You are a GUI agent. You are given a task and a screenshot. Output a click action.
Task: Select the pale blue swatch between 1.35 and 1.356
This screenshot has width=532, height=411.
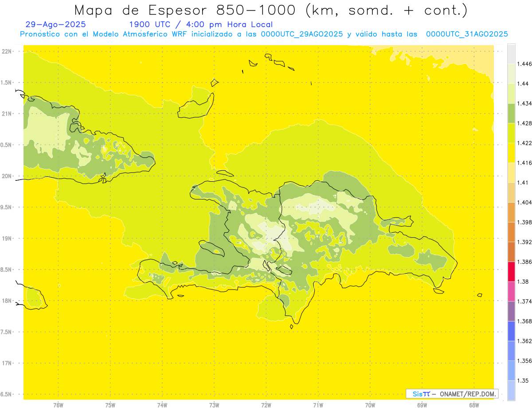511,371
